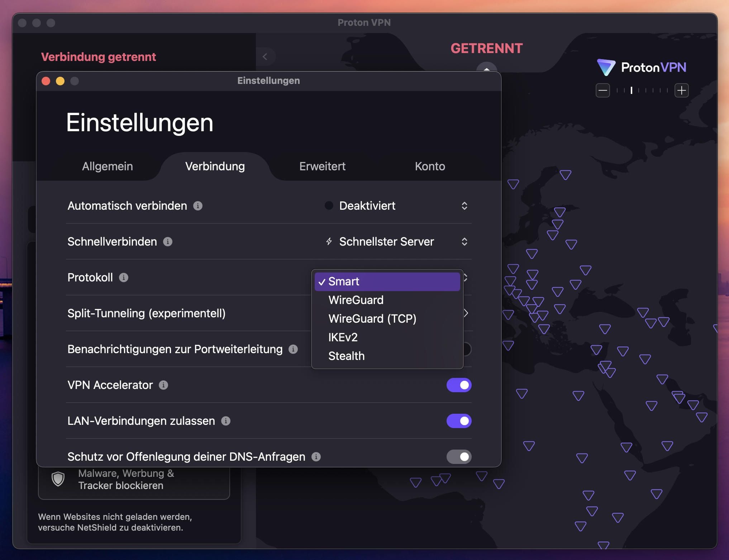Screen dimensions: 729x560
Task: Show info for LAN-Verbindungen zulassen
Action: [226, 421]
